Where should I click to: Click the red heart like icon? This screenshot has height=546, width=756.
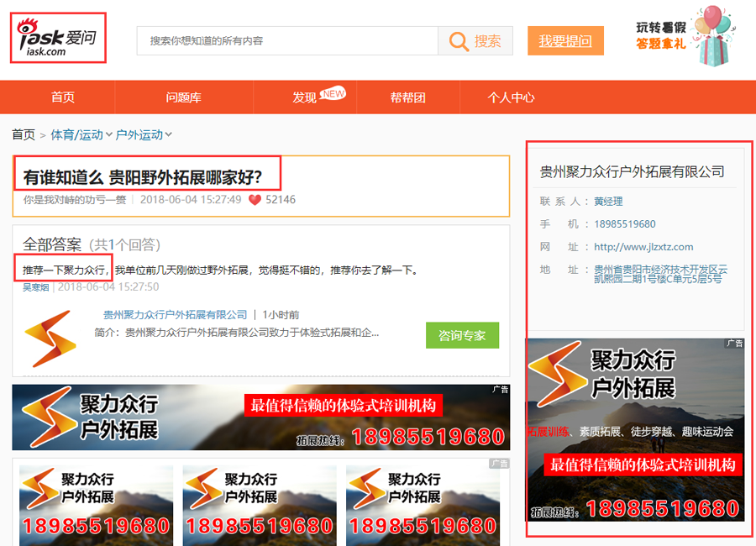(x=255, y=200)
